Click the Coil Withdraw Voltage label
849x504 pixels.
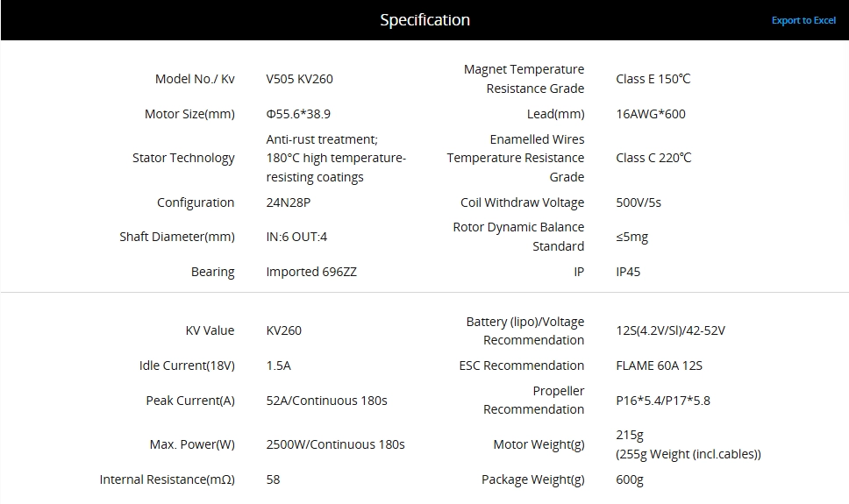(x=522, y=202)
